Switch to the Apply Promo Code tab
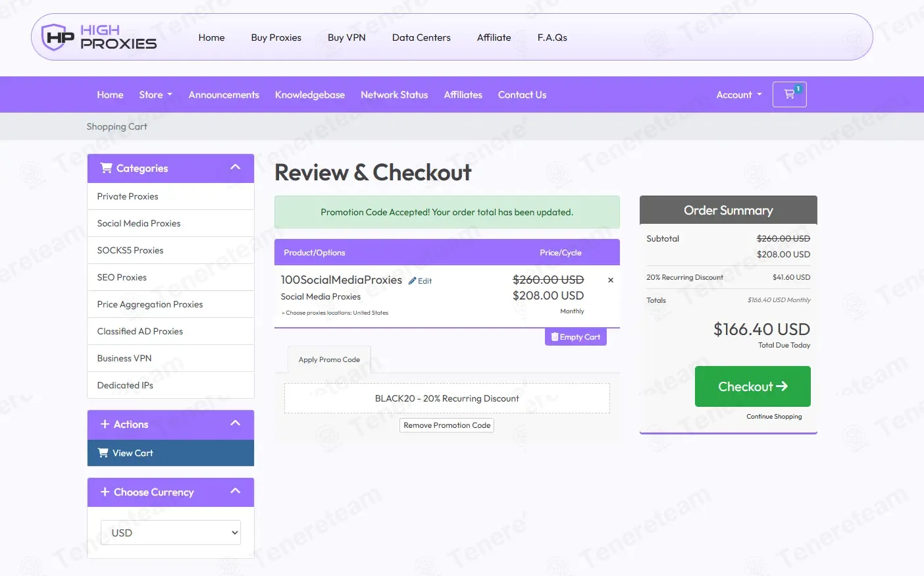 click(329, 359)
